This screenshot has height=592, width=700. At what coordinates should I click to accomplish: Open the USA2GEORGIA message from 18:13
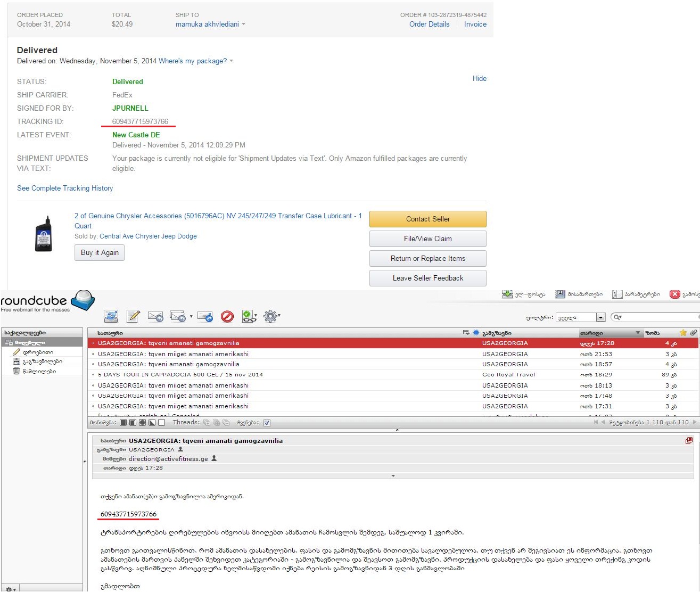[x=393, y=385]
